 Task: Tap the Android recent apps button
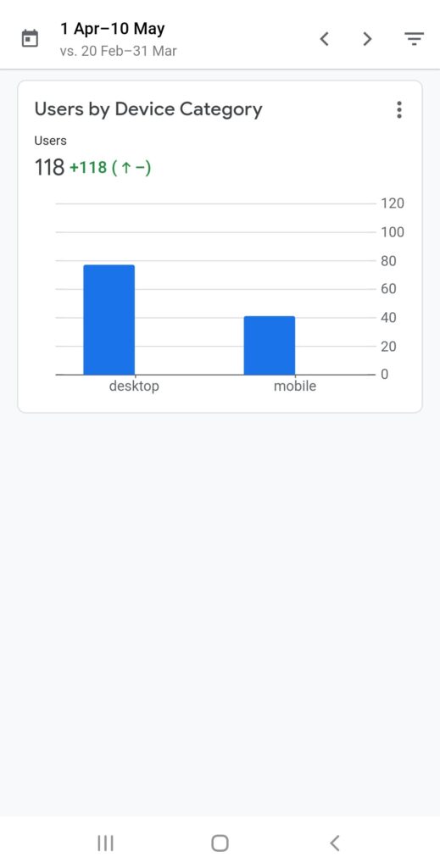[x=105, y=843]
